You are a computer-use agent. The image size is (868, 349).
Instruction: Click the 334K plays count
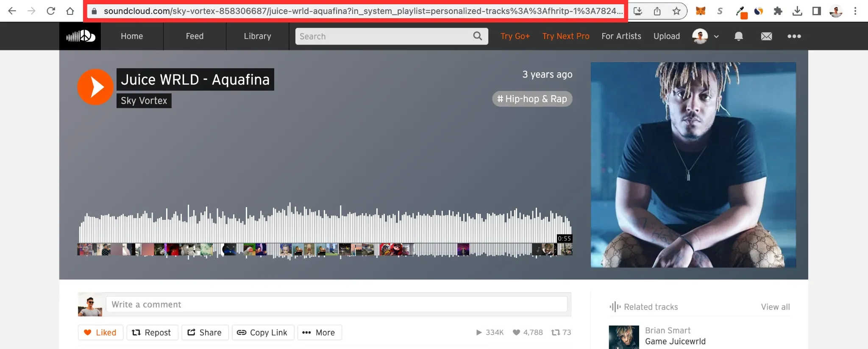coord(490,332)
